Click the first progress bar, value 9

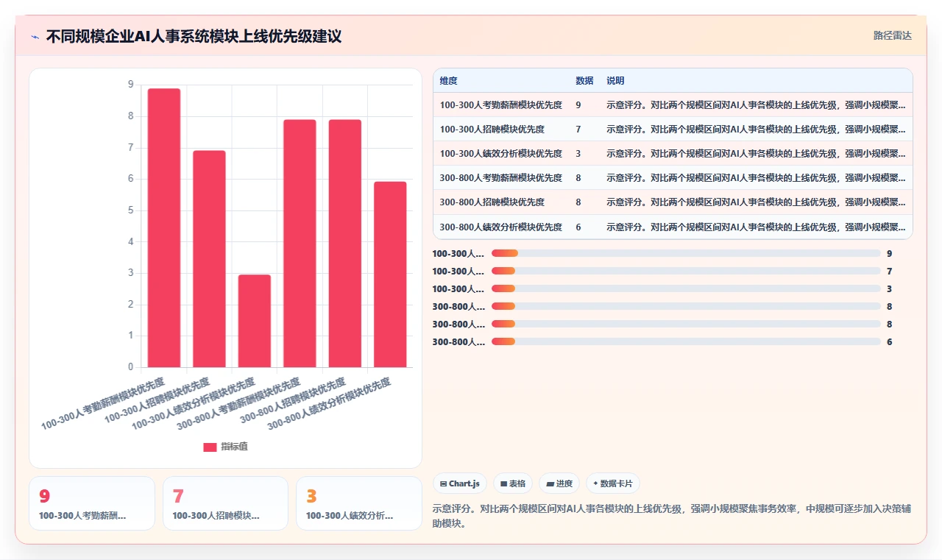click(686, 253)
